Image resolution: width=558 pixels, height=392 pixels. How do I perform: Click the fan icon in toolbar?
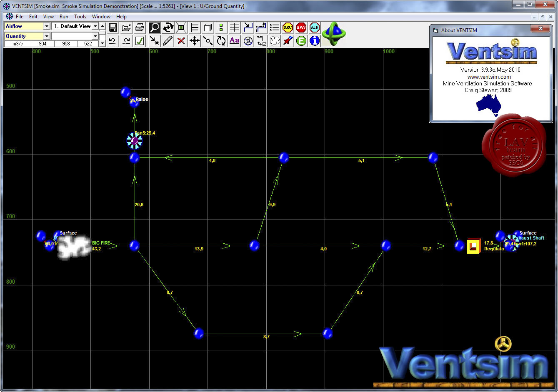click(x=248, y=41)
